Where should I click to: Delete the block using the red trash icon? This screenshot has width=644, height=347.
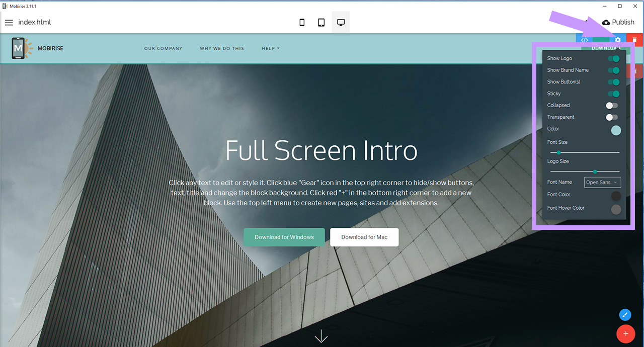click(x=634, y=39)
